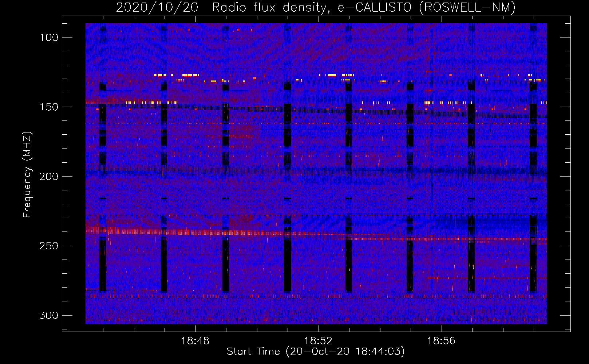This screenshot has width=589, height=364.
Task: Click the 'Start Time (20-Oct-20 18:44:03)' label
Action: pos(316,351)
